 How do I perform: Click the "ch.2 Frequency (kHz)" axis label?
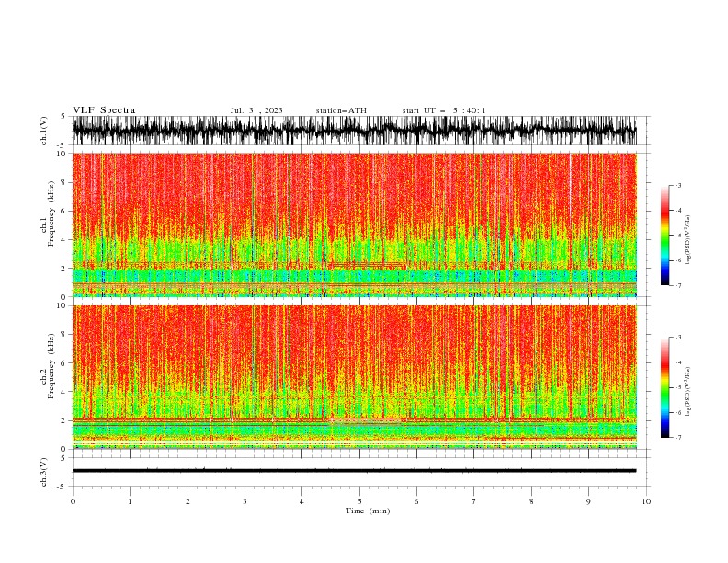tap(48, 366)
